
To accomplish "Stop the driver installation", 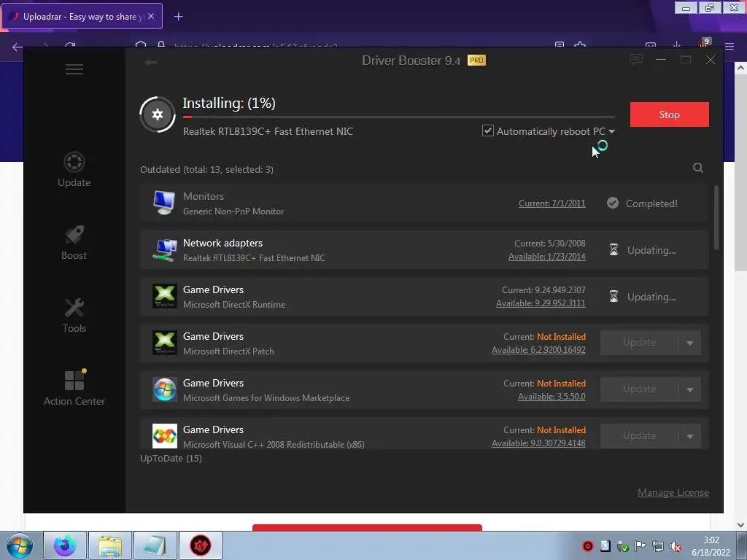I will click(670, 114).
